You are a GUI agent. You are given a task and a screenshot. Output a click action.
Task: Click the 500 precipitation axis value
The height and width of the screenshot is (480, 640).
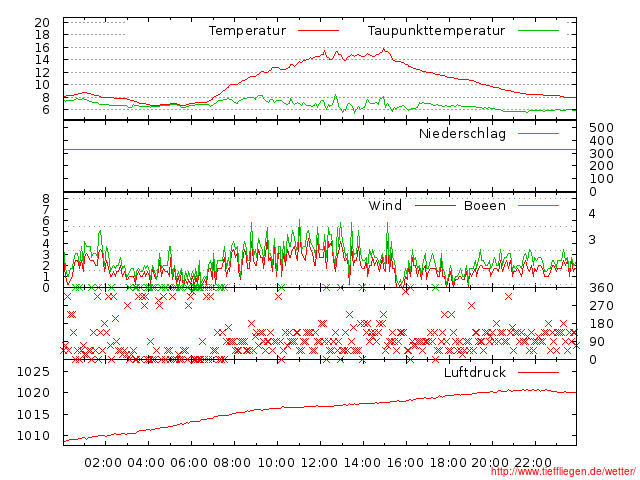point(601,128)
